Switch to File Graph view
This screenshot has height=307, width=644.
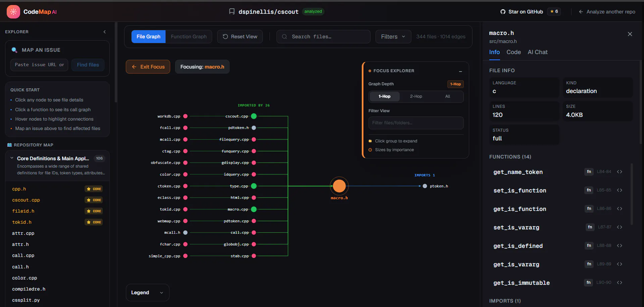[x=148, y=37]
